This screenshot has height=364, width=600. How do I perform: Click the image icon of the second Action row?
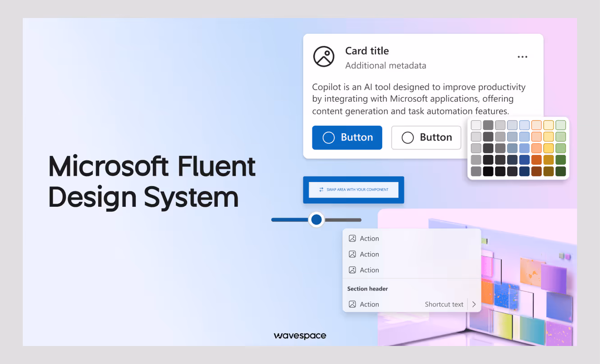pos(353,254)
